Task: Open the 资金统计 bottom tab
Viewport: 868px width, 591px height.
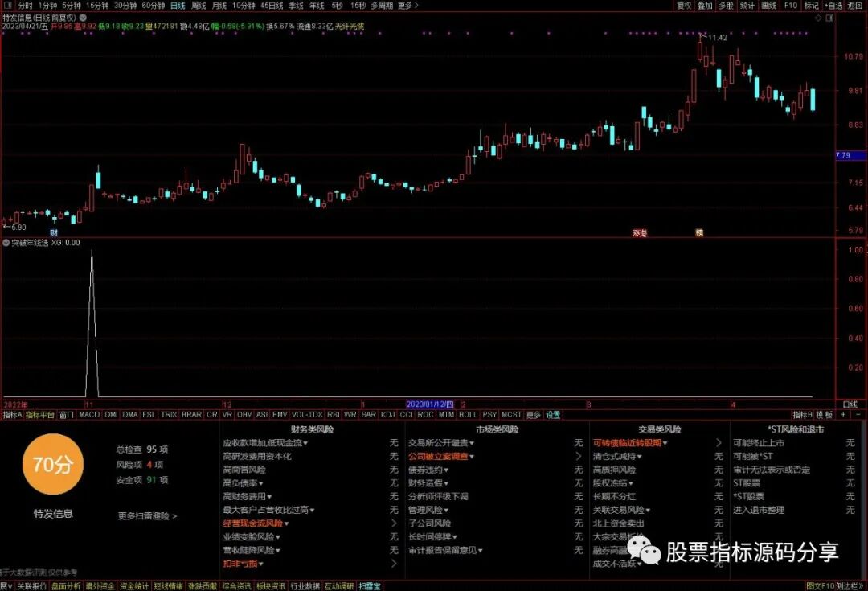Action: [x=134, y=586]
